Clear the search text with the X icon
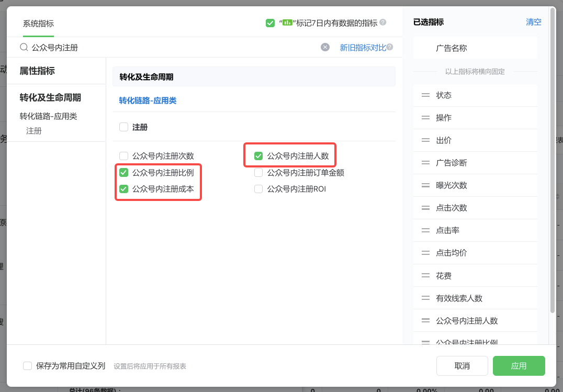This screenshot has width=563, height=392. click(325, 47)
